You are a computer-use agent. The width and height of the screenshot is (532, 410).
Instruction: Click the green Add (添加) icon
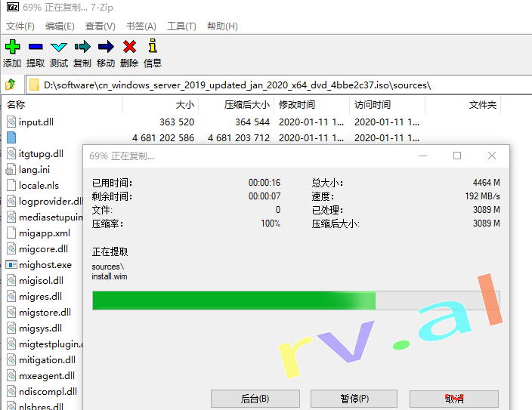[x=13, y=47]
